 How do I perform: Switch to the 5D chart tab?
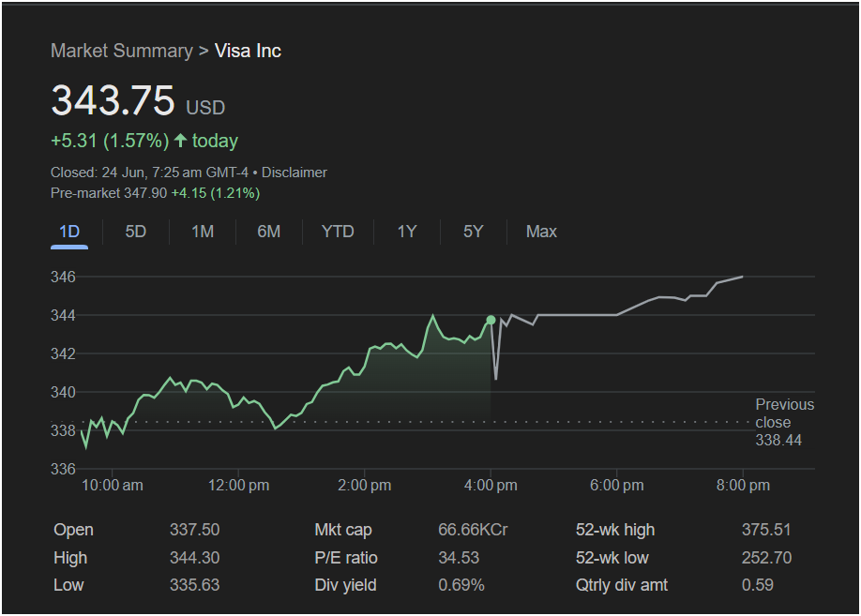click(136, 232)
